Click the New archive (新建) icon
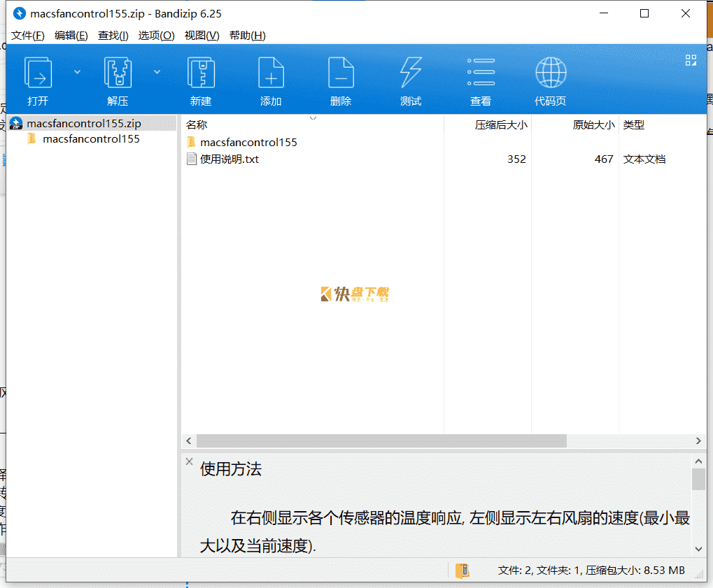The width and height of the screenshot is (713, 588). point(201,73)
